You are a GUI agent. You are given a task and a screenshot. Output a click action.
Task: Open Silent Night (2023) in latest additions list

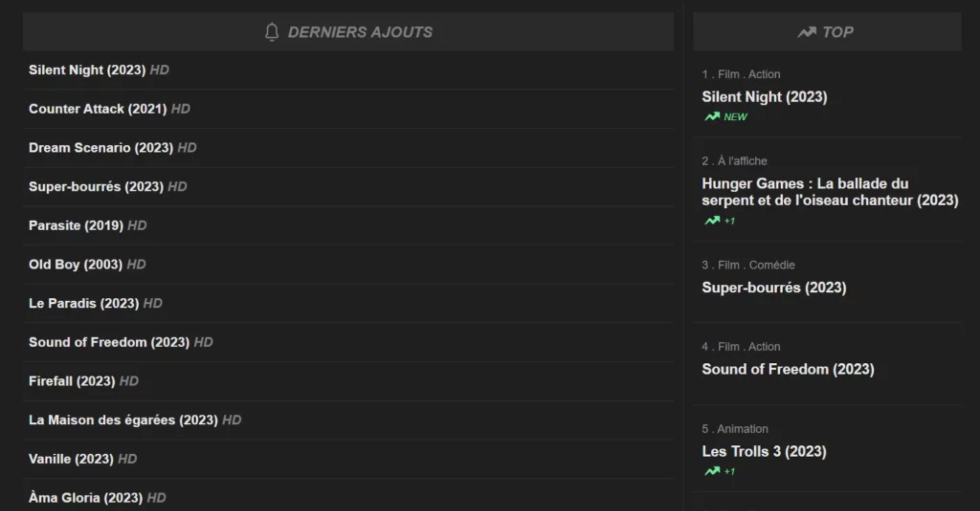87,70
